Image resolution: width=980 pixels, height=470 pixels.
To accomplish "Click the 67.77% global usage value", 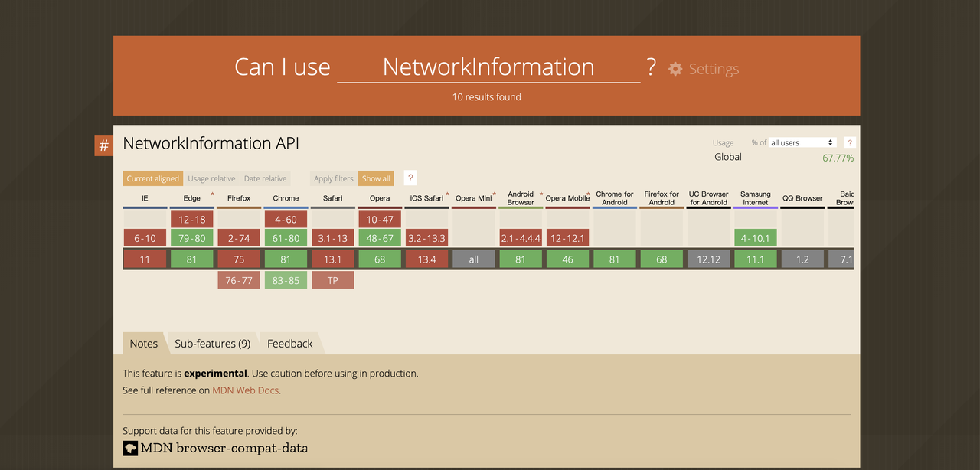I will 838,158.
